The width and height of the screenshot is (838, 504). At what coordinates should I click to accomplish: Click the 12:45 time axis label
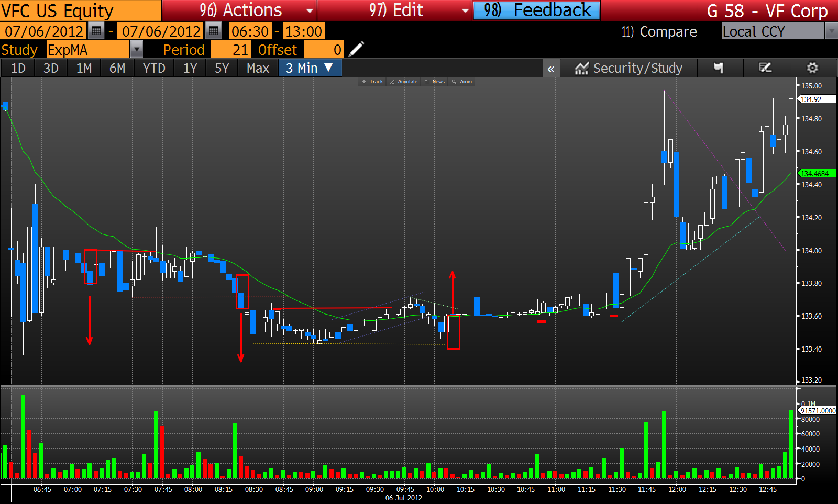click(x=768, y=489)
